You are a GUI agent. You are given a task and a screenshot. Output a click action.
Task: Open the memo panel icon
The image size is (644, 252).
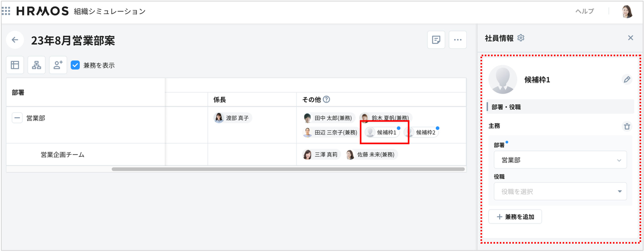(x=436, y=40)
